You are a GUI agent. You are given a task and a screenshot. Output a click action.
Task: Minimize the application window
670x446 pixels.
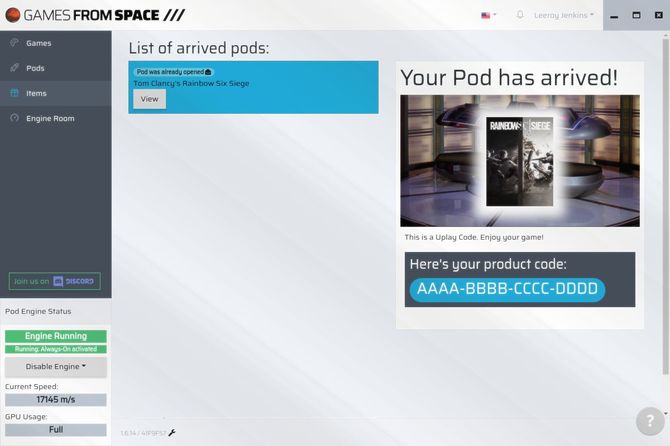point(614,16)
